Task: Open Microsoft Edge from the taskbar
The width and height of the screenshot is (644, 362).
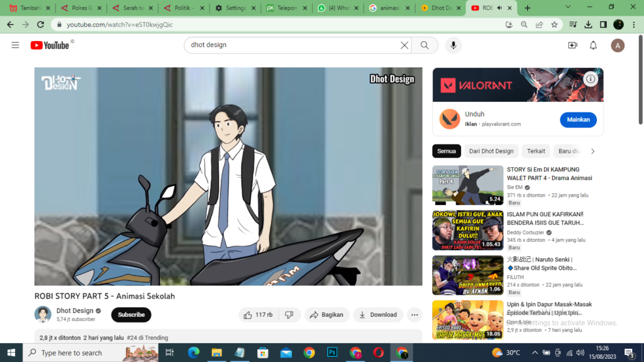Action: [194, 353]
